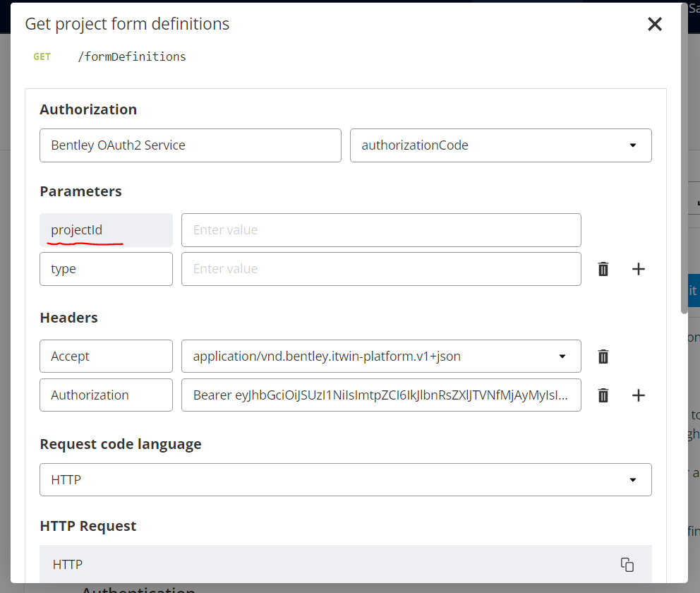The image size is (700, 593).
Task: Click the type parameter value field
Action: point(381,268)
